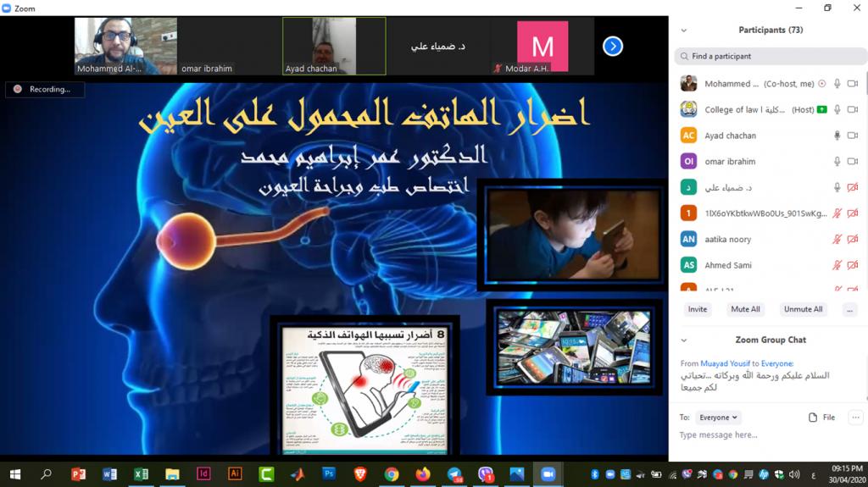Open participants more options menu
Image resolution: width=868 pixels, height=487 pixels.
(849, 309)
